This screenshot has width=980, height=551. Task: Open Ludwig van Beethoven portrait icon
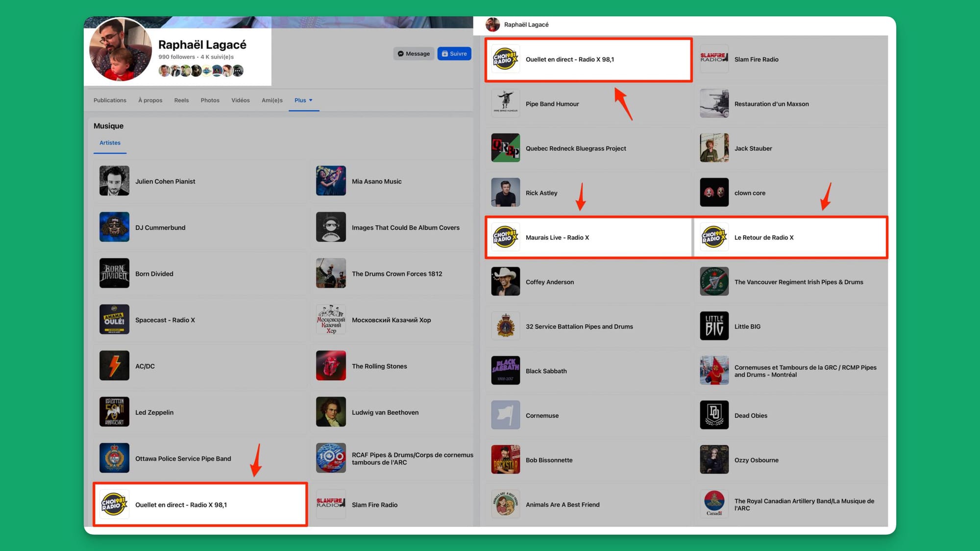[x=331, y=411]
